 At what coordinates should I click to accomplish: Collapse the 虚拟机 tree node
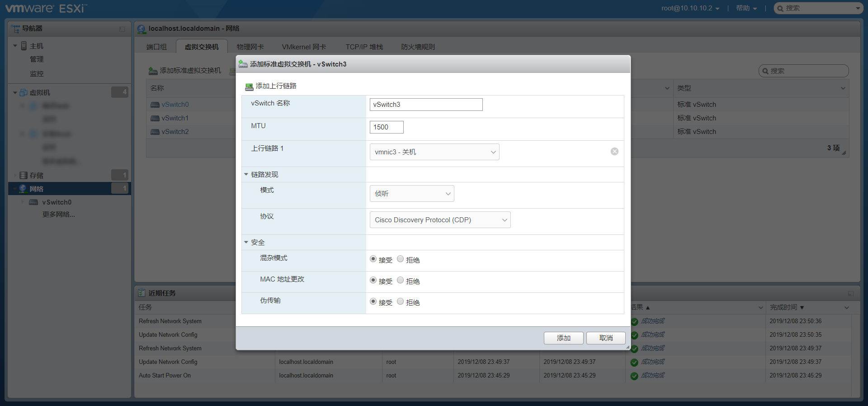pos(15,93)
